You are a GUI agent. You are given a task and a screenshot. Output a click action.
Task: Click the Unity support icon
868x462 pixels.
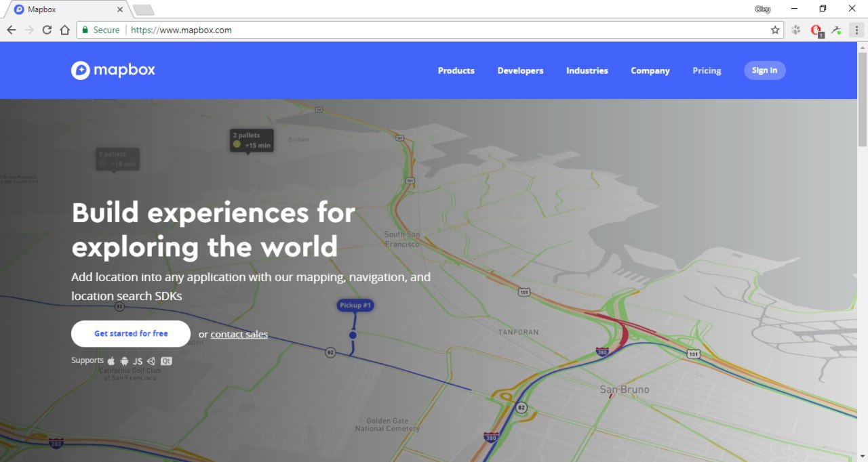pos(151,361)
